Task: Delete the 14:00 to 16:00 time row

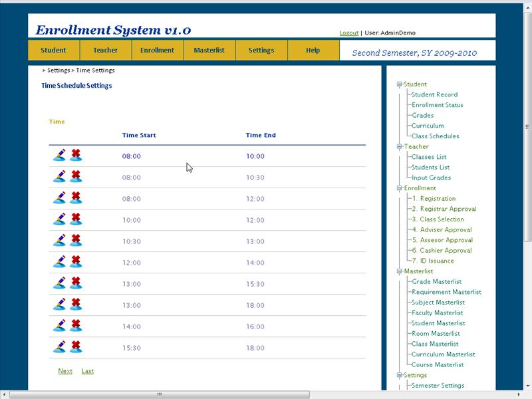Action: (76, 326)
